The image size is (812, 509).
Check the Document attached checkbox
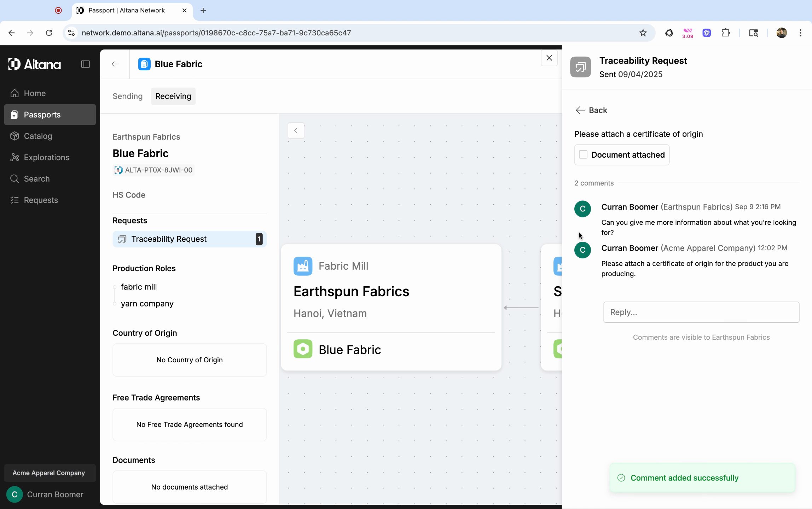583,155
